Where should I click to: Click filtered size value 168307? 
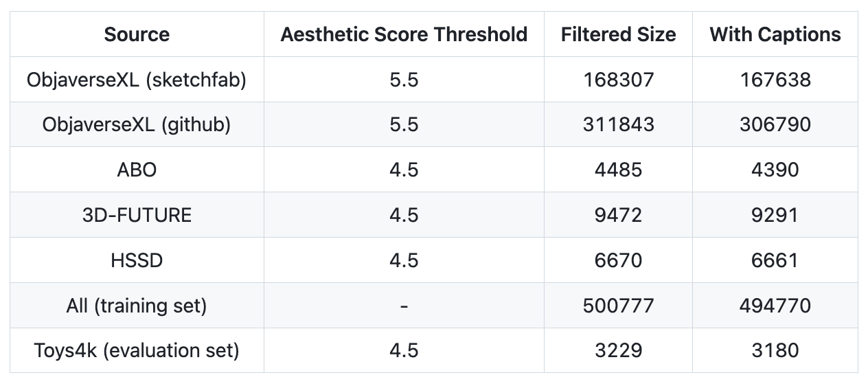tap(618, 80)
